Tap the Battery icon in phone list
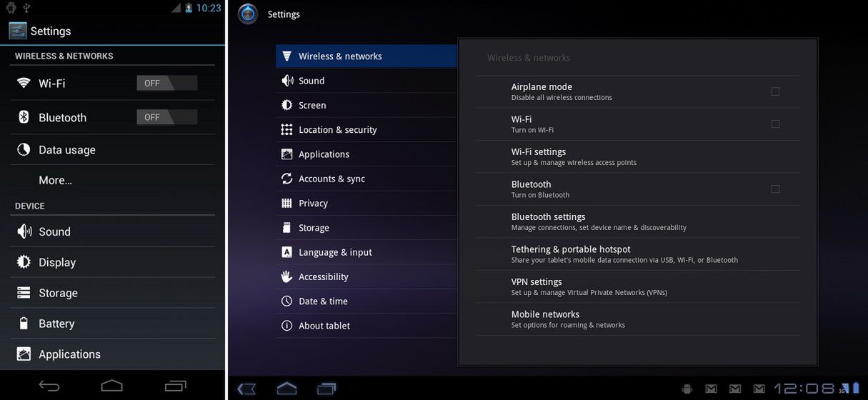 click(24, 324)
